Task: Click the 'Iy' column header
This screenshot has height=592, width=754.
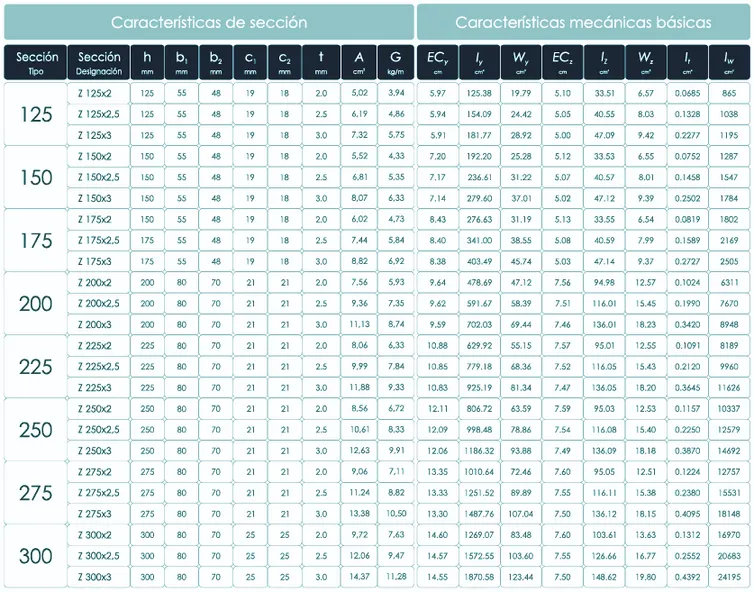Action: (x=479, y=63)
